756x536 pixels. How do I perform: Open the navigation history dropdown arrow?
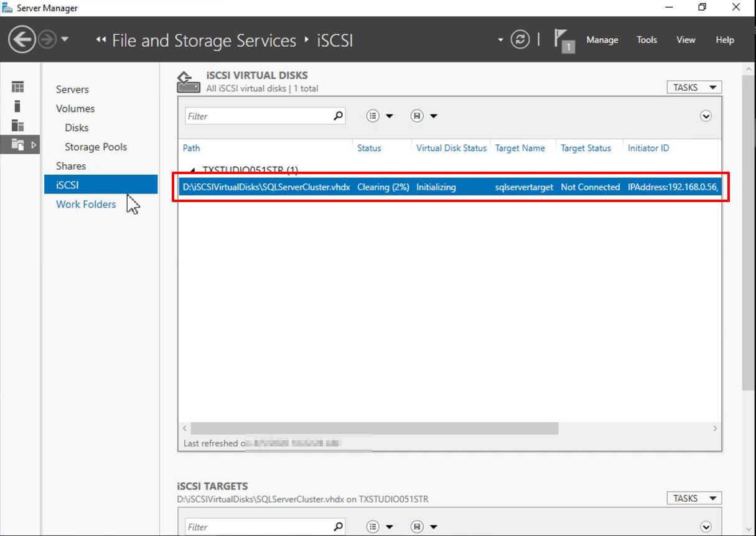(x=64, y=40)
